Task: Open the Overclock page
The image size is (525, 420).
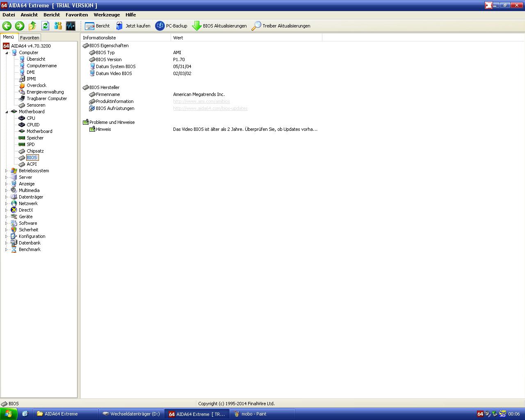Action: coord(37,85)
